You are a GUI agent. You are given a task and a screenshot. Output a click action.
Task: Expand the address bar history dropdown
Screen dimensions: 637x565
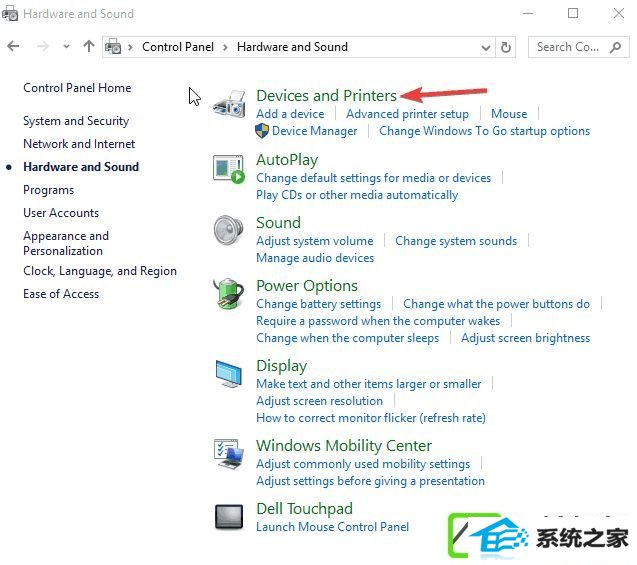pyautogui.click(x=485, y=48)
